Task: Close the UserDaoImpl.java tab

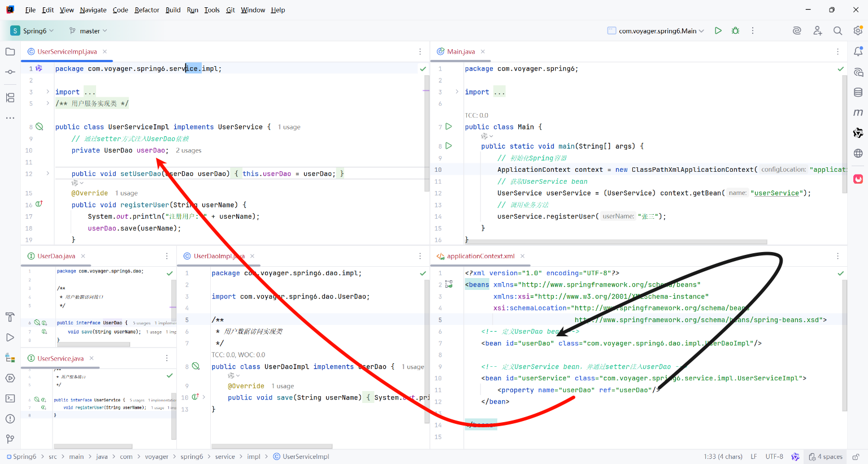Action: point(252,256)
